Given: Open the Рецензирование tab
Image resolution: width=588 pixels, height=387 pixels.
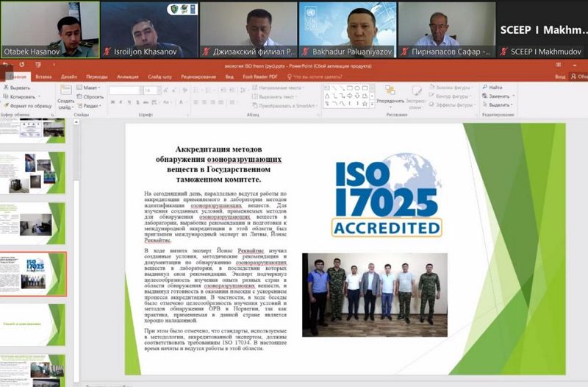Looking at the screenshot, I should (198, 77).
